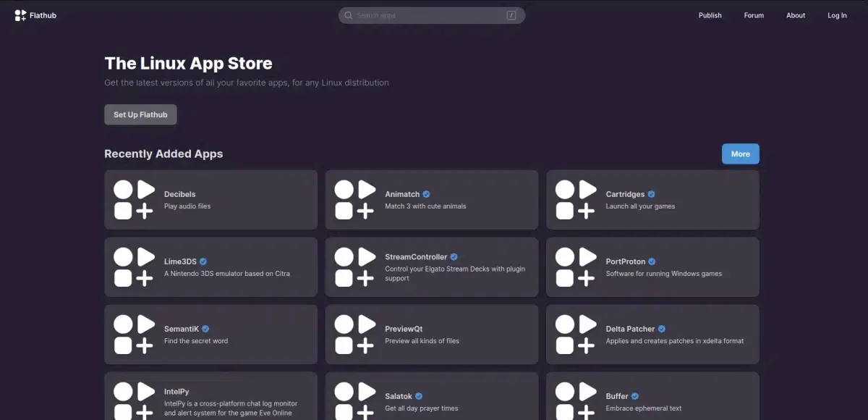Click the Buffer title text
The width and height of the screenshot is (868, 420).
click(617, 396)
